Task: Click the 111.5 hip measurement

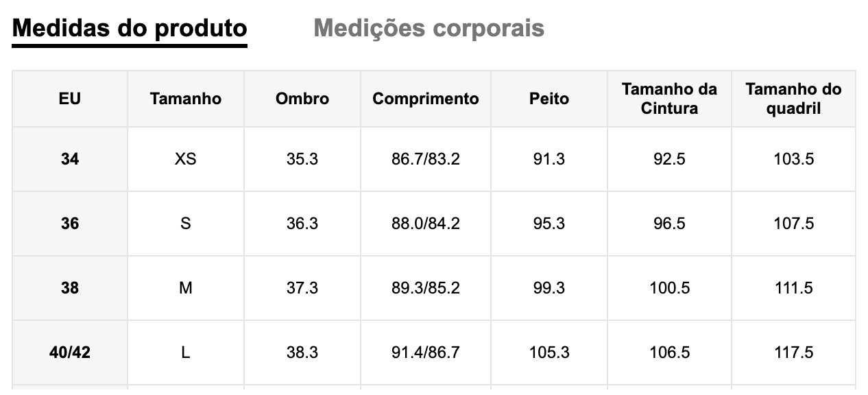Action: click(793, 288)
